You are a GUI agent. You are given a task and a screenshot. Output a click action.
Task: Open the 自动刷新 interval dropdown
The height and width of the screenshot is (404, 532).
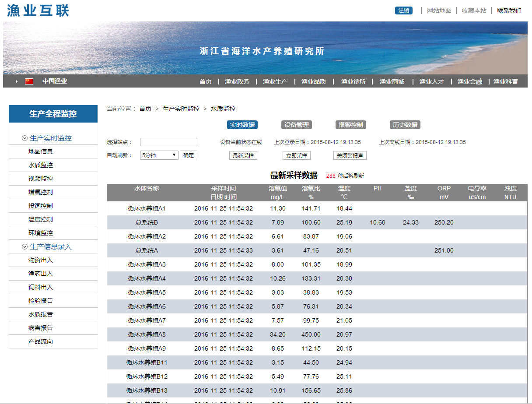[x=159, y=155]
